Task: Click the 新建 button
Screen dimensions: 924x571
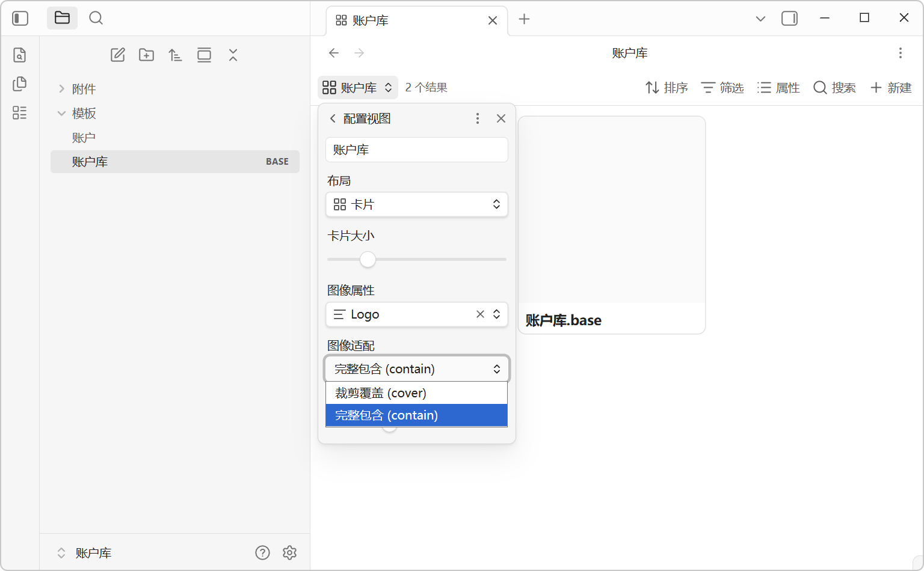Action: pyautogui.click(x=891, y=88)
